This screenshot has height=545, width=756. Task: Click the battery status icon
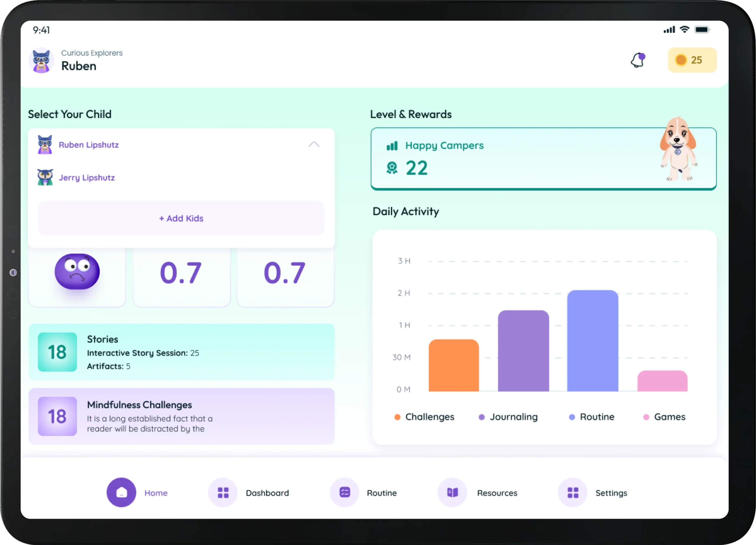pos(702,30)
